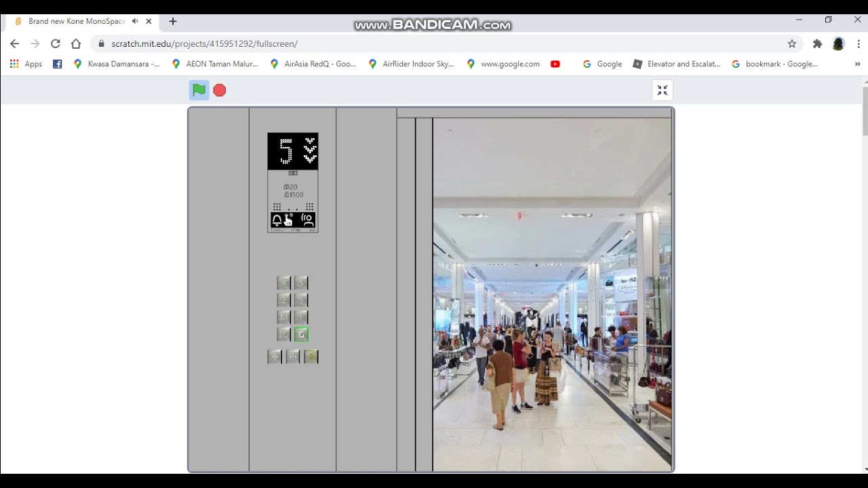Click the floor 5 indicator display
Viewport: 868px width, 488px height.
(293, 151)
